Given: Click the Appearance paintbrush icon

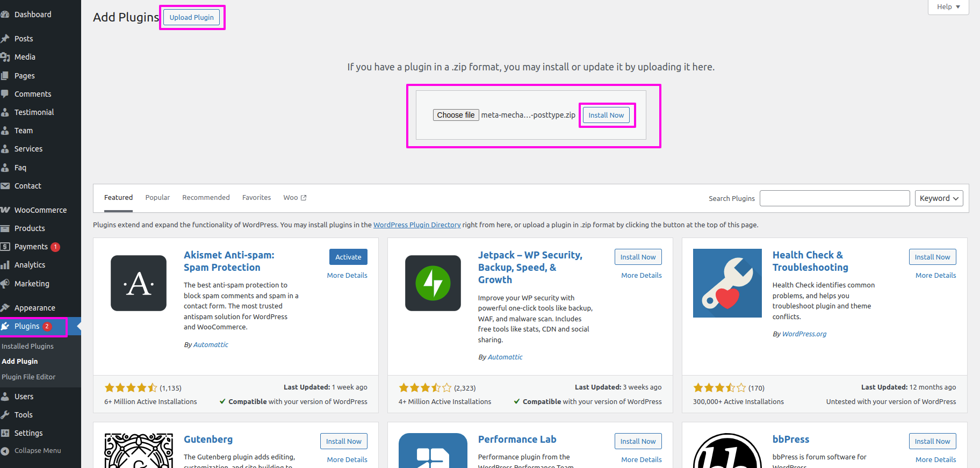Looking at the screenshot, I should point(5,308).
